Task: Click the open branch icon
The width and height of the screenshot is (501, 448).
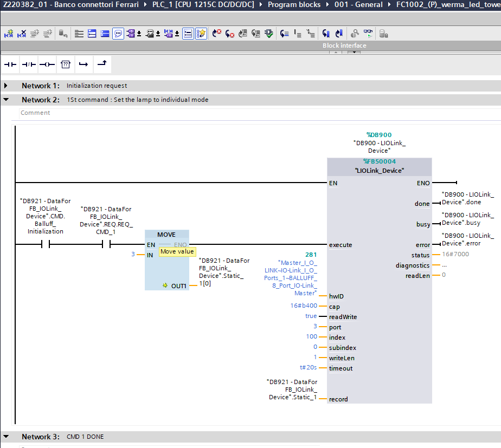Action: point(83,64)
